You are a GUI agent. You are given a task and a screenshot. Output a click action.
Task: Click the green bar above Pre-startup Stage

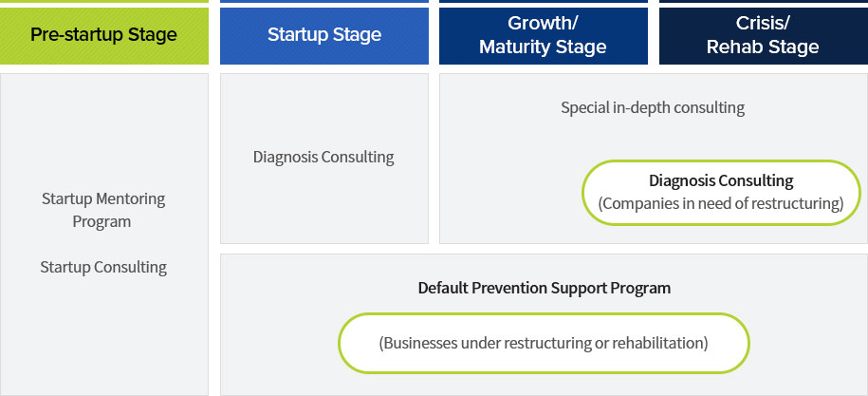[104, 1]
